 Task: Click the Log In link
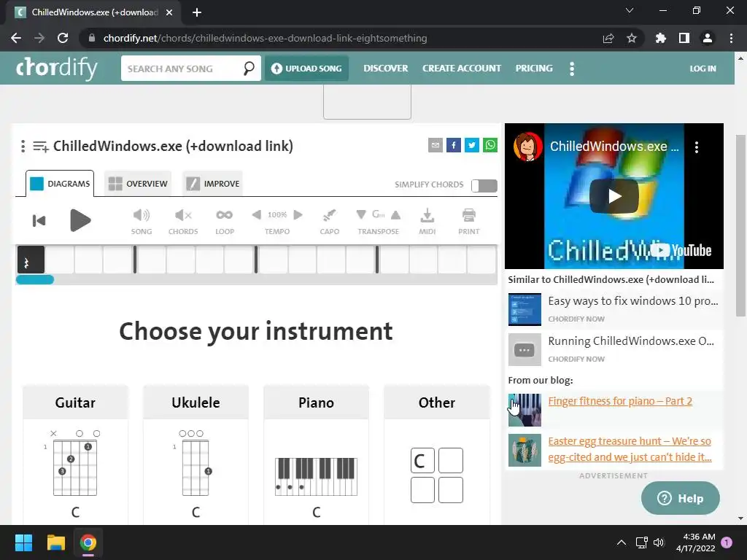click(703, 69)
